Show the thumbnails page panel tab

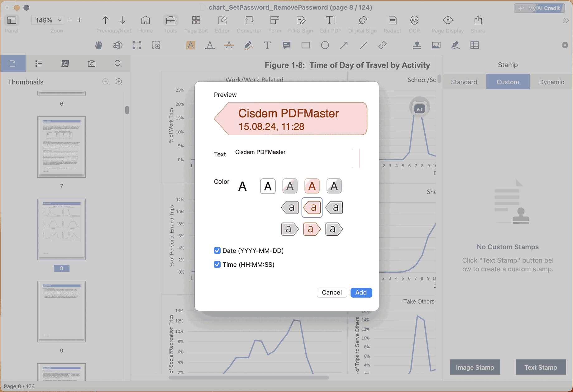(13, 64)
